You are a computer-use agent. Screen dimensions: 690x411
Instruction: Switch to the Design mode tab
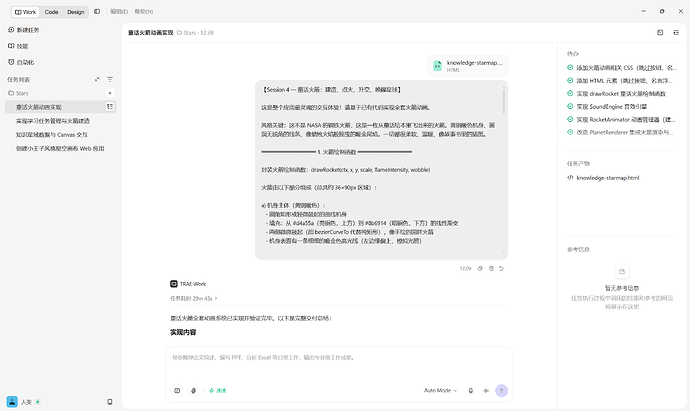76,12
